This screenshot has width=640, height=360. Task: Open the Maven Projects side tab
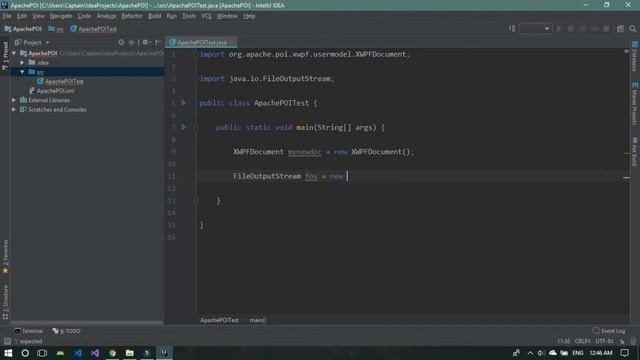(x=635, y=104)
